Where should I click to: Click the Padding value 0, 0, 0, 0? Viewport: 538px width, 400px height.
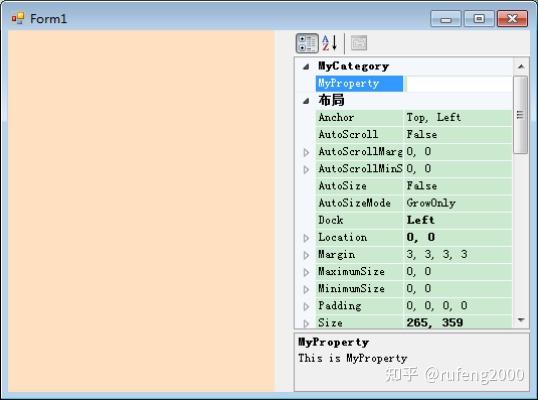click(458, 306)
